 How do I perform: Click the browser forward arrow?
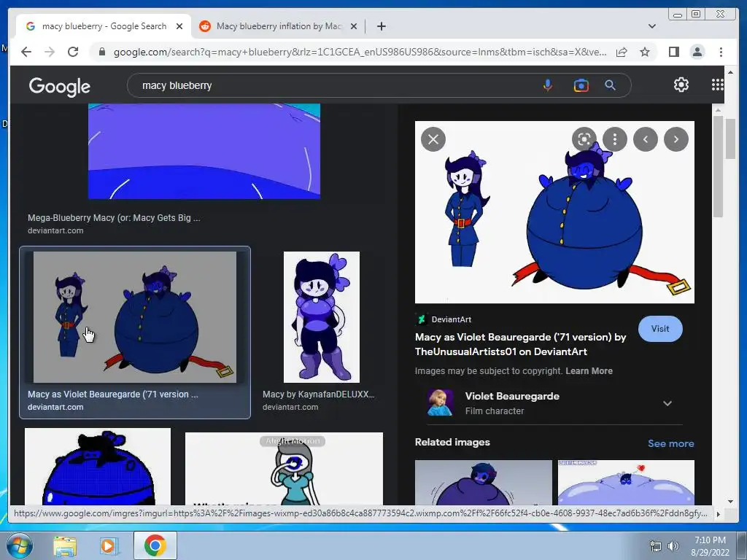pyautogui.click(x=50, y=52)
